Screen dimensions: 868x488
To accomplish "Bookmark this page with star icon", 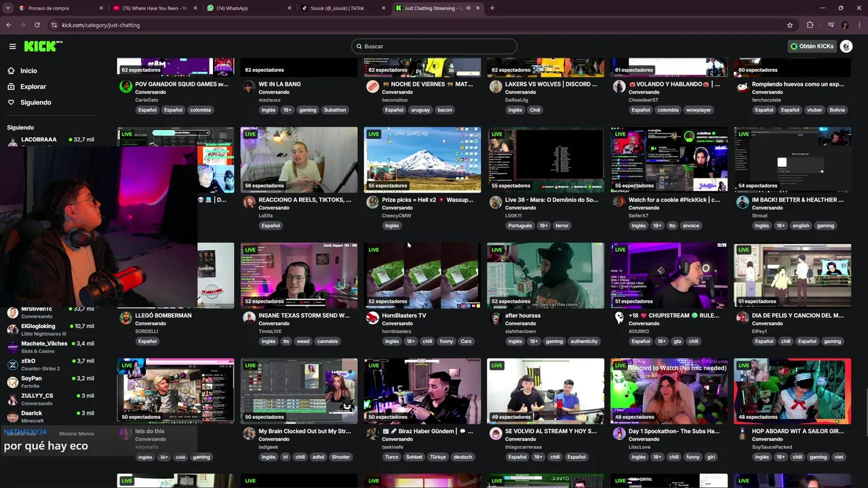I will pyautogui.click(x=790, y=25).
